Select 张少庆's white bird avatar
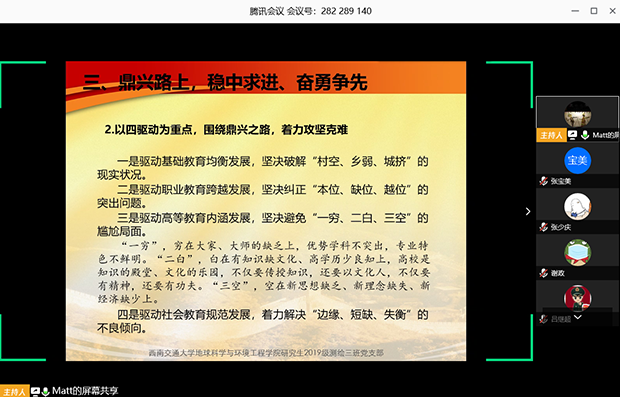Viewport: 620px width, 397px height. click(577, 206)
